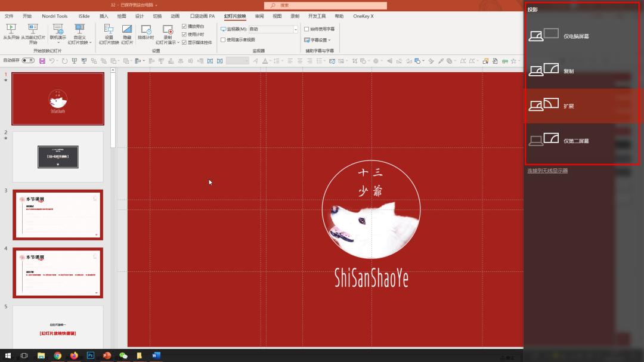This screenshot has width=644, height=362.
Task: Select Extend (扩展) projection mode
Action: click(x=583, y=106)
